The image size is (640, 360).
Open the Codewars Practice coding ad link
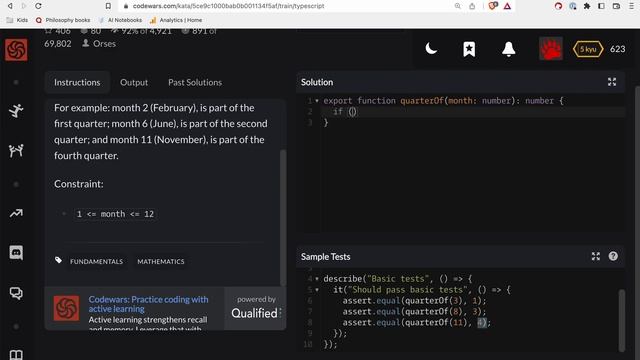tap(149, 304)
